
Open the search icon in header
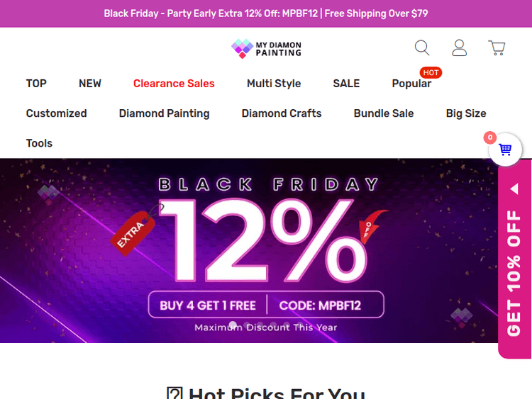coord(422,48)
